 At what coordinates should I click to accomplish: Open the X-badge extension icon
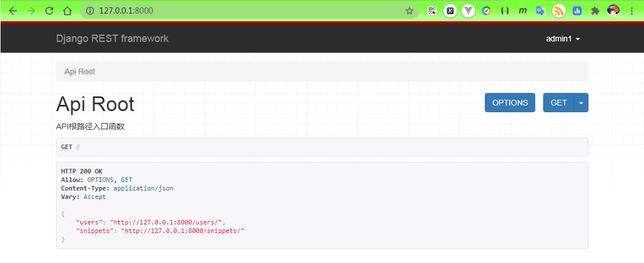tap(450, 11)
